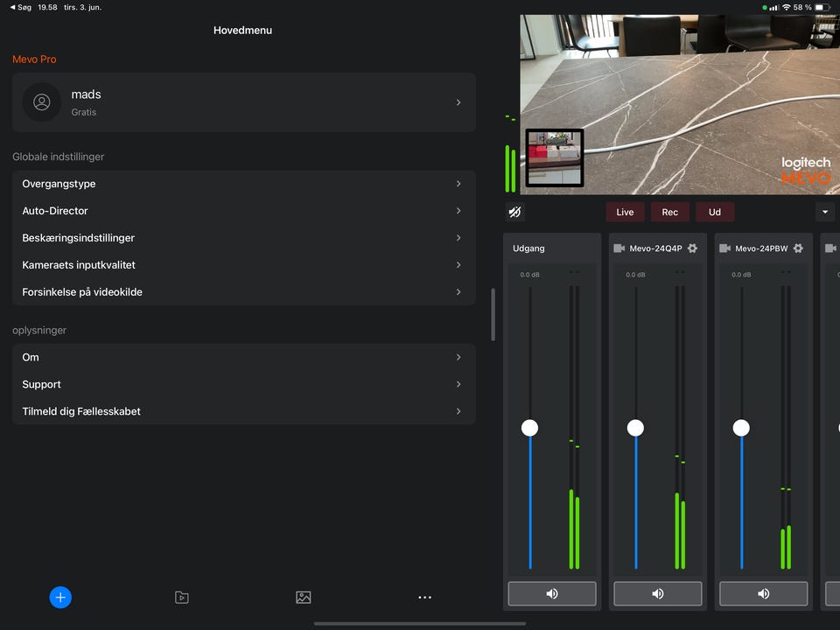Open settings gear for Mevo-24Q4P

click(x=692, y=248)
